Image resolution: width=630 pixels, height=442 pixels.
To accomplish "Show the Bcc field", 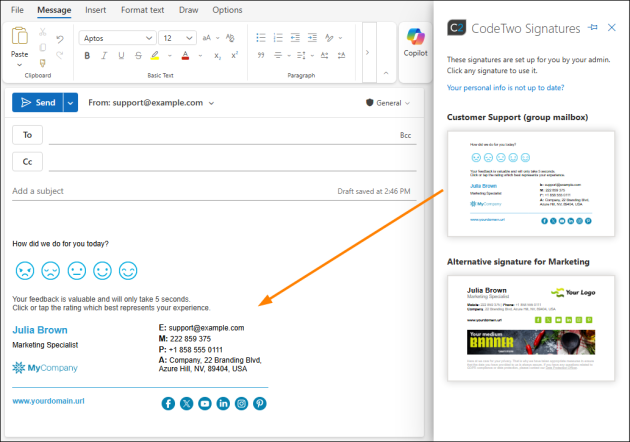I will (405, 135).
